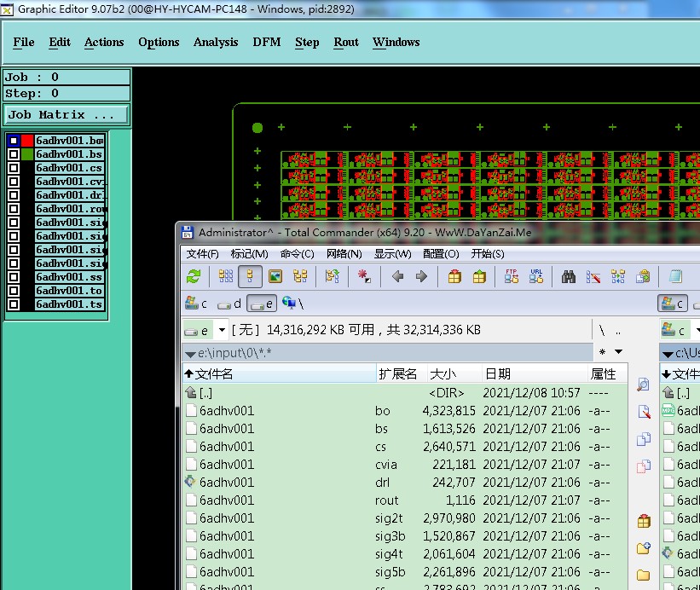Select the 6adhv001 cvia file row
Image resolution: width=700 pixels, height=590 pixels.
[405, 465]
